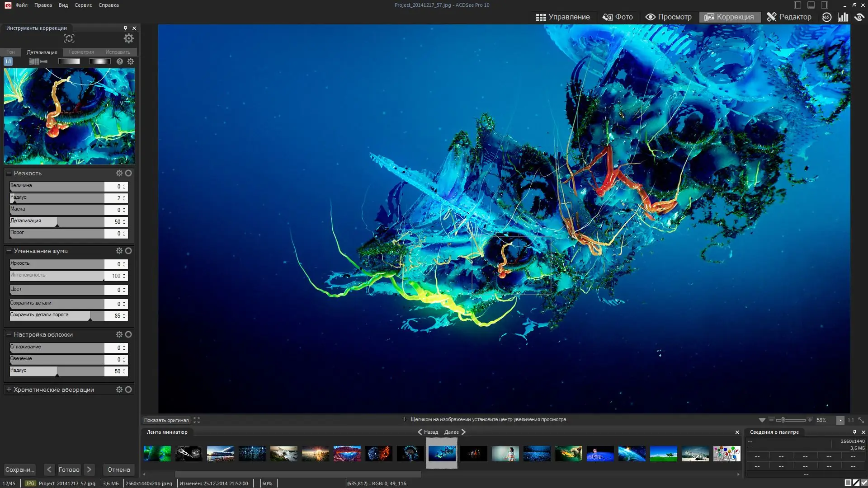Viewport: 868px width, 488px height.
Task: Click the 1:1 preview icon in tools panel
Action: point(8,61)
